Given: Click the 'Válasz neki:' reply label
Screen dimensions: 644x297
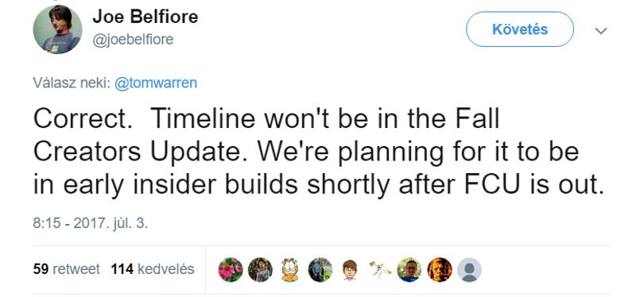Looking at the screenshot, I should [71, 83].
